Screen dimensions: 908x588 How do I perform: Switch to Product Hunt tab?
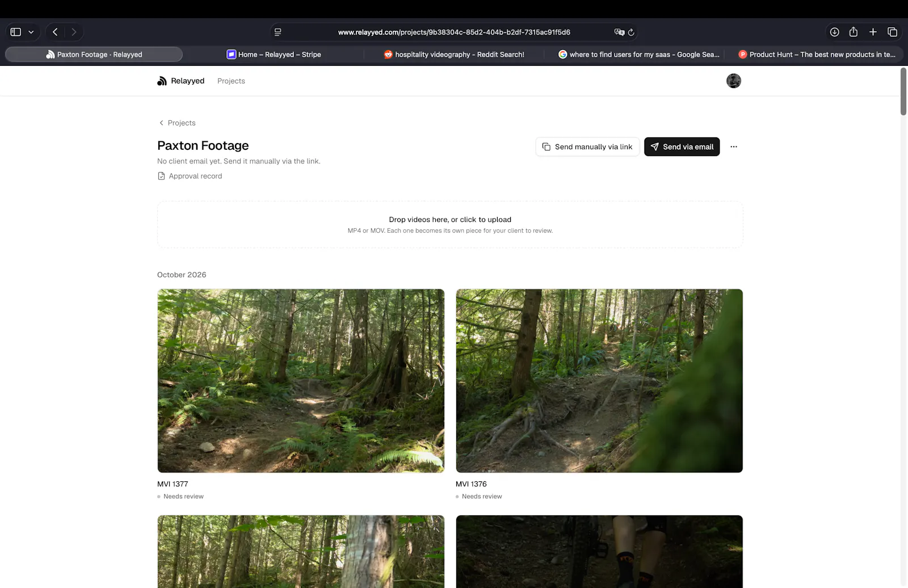[x=817, y=54]
